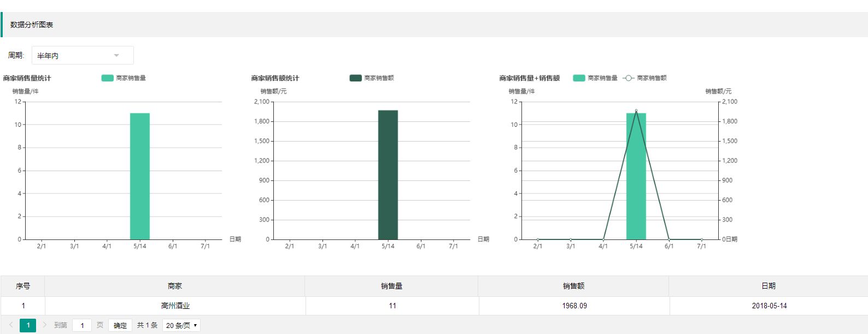Click the green sales volume bar at 5/14
The image size is (868, 334).
[140, 176]
